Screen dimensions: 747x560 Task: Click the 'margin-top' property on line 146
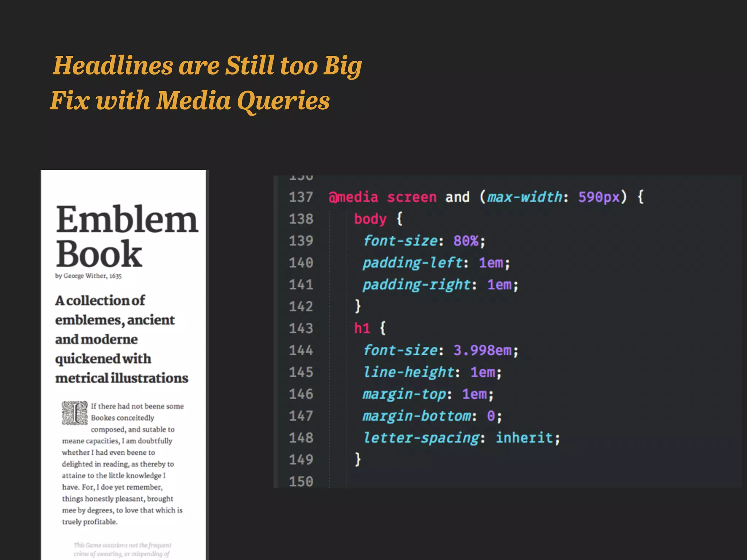(x=404, y=394)
